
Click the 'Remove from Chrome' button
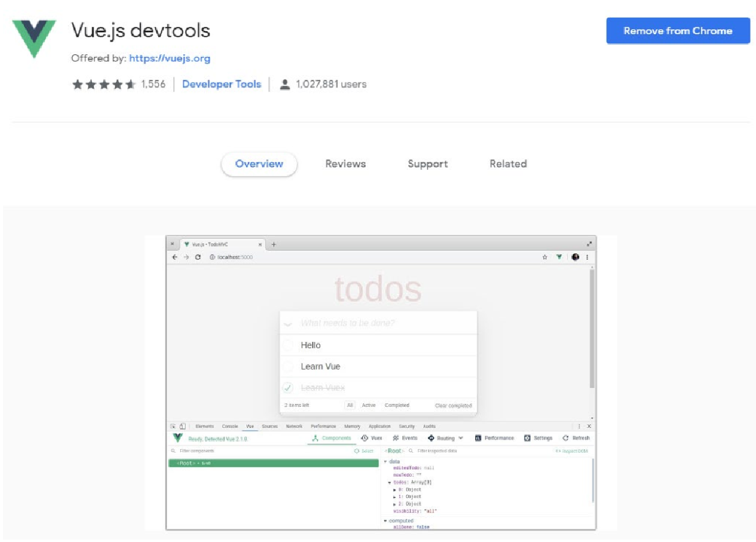click(678, 31)
